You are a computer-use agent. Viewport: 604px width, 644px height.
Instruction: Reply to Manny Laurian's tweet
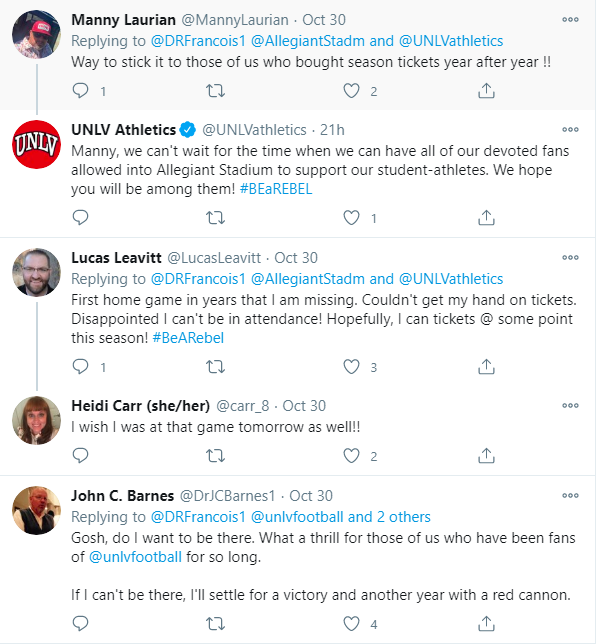(x=81, y=91)
